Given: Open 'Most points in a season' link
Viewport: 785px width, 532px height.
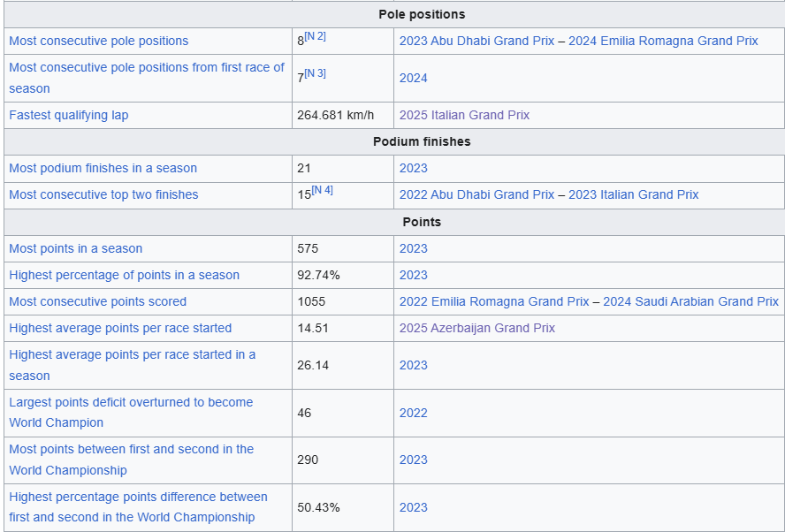Looking at the screenshot, I should coord(76,248).
